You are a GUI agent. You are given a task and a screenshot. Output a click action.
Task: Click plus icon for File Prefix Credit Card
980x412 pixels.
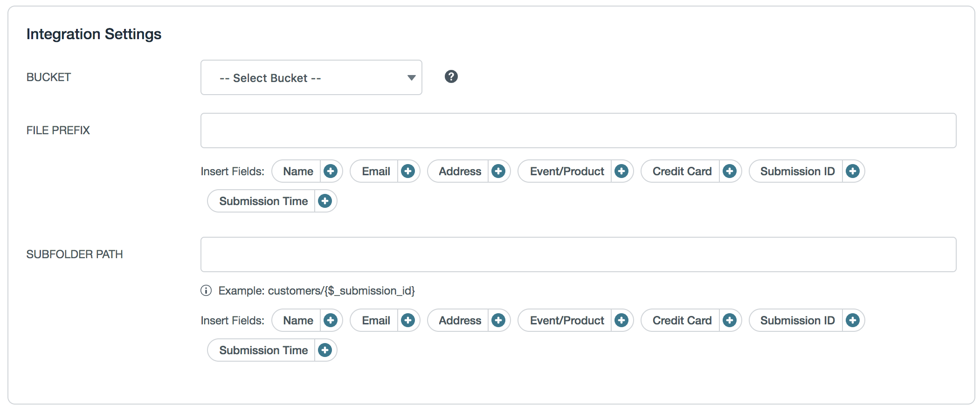(730, 171)
